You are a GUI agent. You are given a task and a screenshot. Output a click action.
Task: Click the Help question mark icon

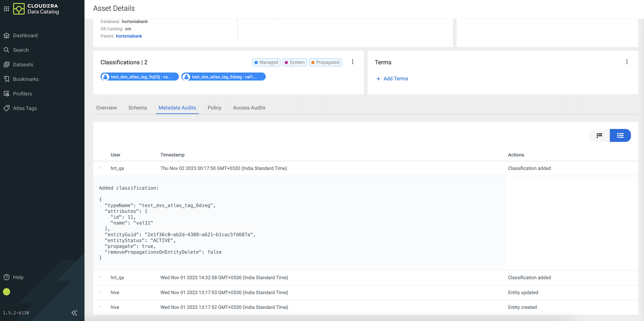7,277
